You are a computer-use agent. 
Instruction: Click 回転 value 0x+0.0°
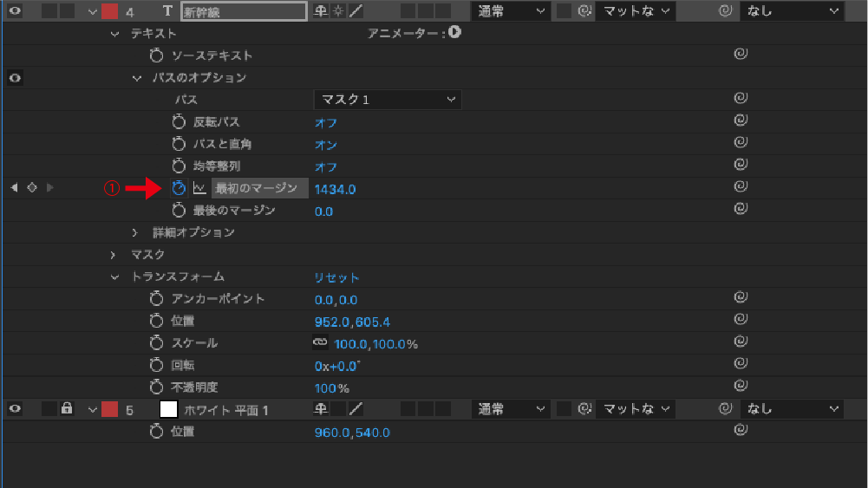[x=337, y=367]
